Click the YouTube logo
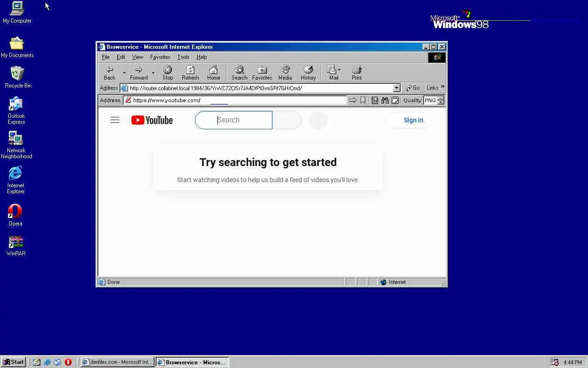This screenshot has height=368, width=588. point(152,120)
